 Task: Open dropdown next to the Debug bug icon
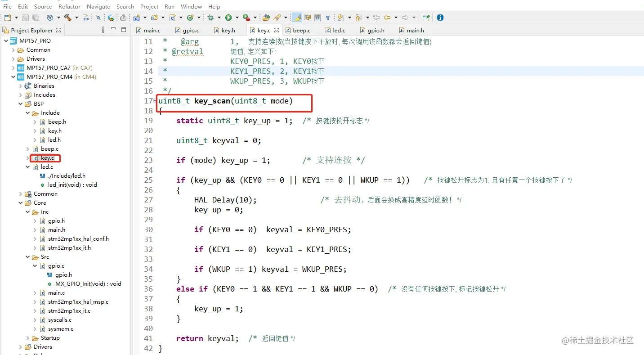tap(219, 18)
